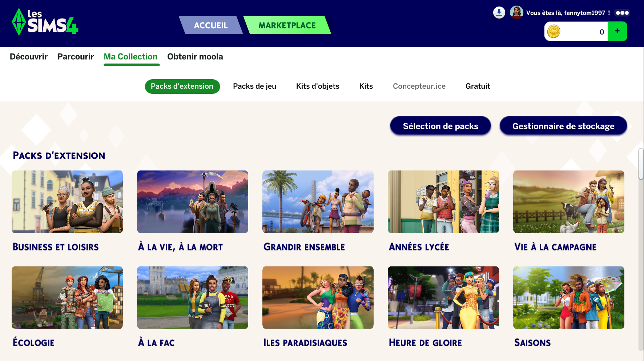This screenshot has height=361, width=644.
Task: Show Kits d'objets category
Action: (x=318, y=86)
